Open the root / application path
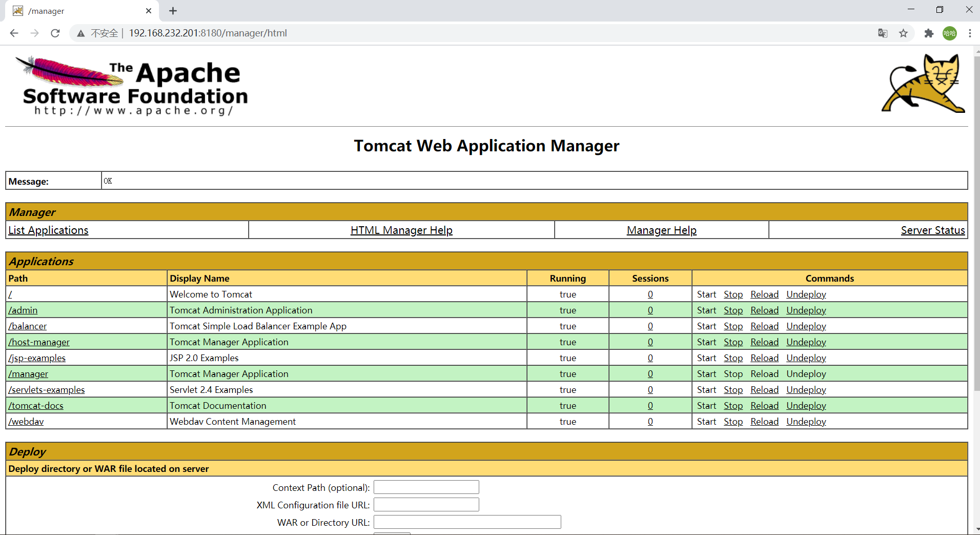980x535 pixels. pos(10,294)
